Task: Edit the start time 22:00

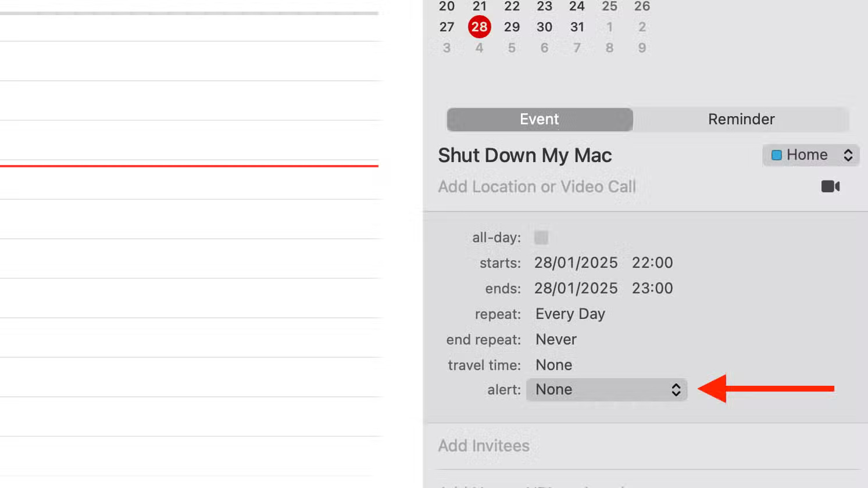Action: pyautogui.click(x=652, y=263)
